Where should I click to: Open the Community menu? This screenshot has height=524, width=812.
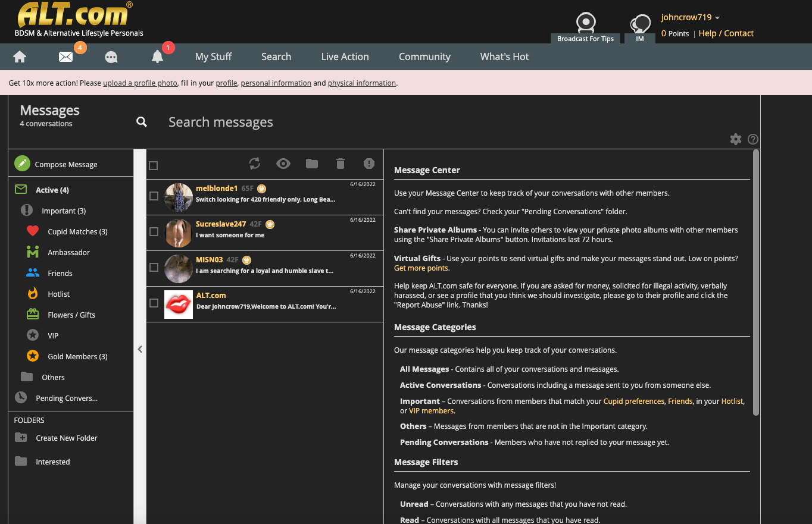pos(424,57)
